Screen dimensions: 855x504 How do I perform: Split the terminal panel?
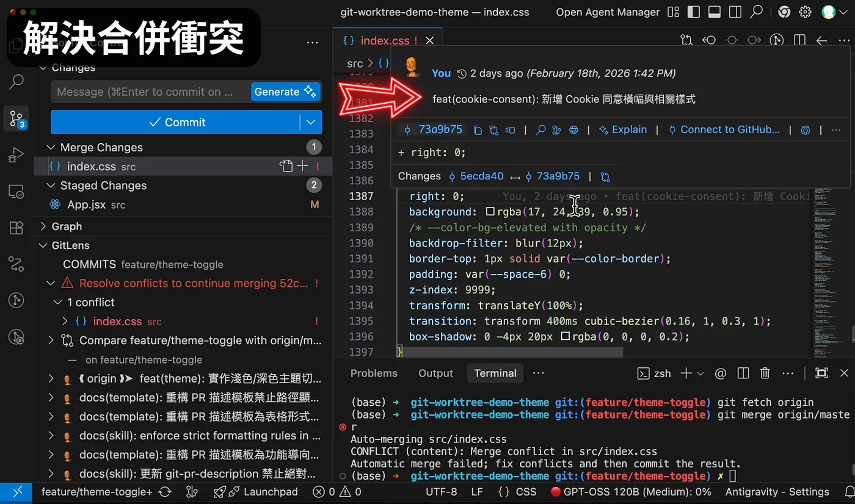[743, 373]
